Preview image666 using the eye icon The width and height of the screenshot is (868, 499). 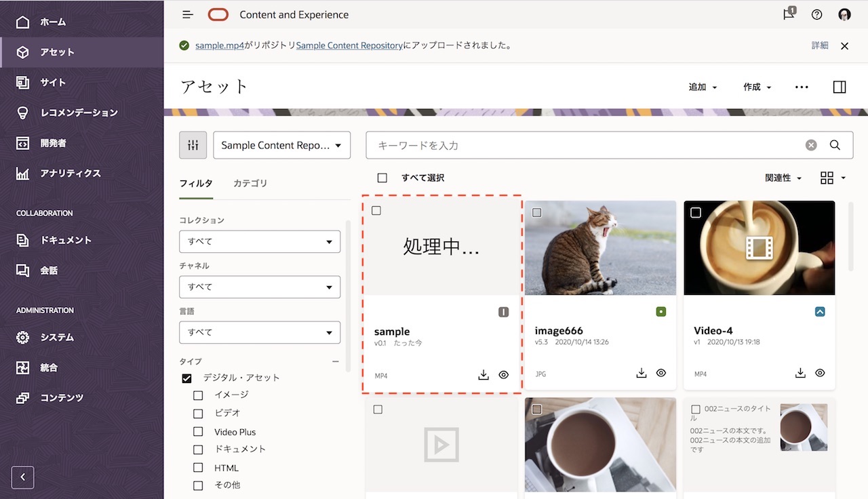(661, 373)
